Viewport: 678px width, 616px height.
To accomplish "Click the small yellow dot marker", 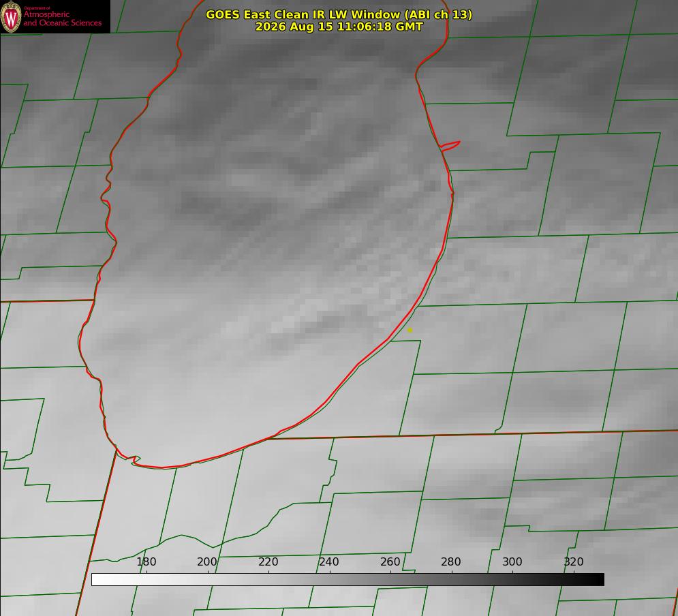I will 410,330.
